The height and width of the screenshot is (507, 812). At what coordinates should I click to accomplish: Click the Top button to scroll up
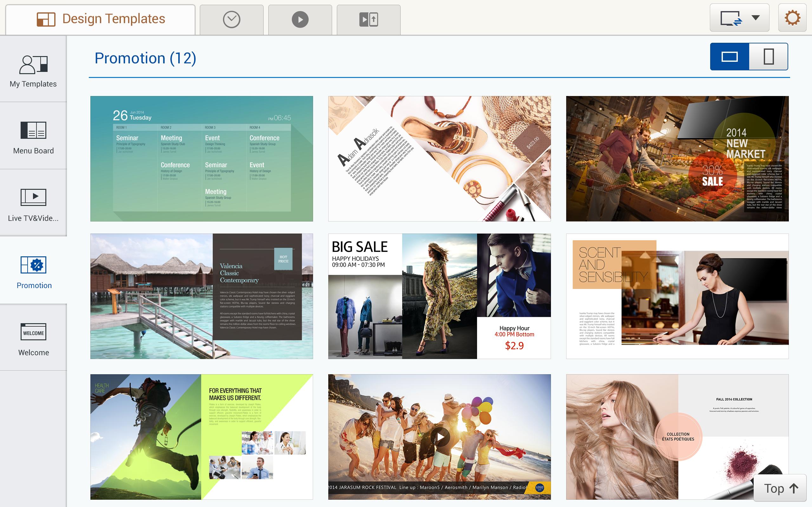click(779, 488)
